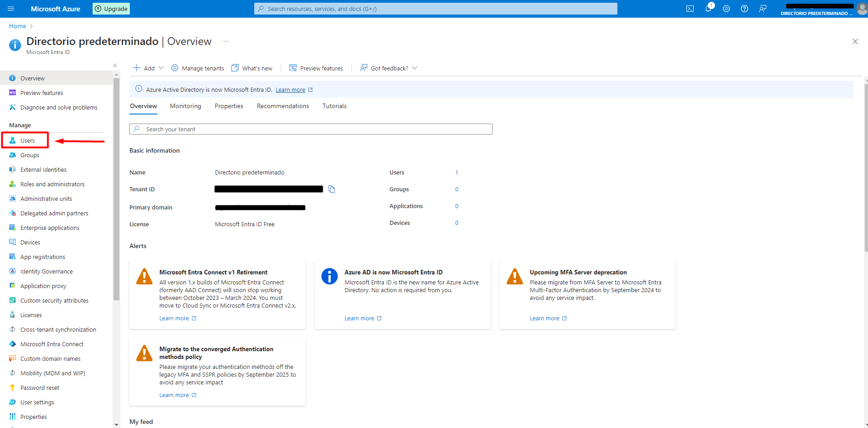This screenshot has width=868, height=428.
Task: Copy the Tenant ID to clipboard
Action: click(x=331, y=189)
